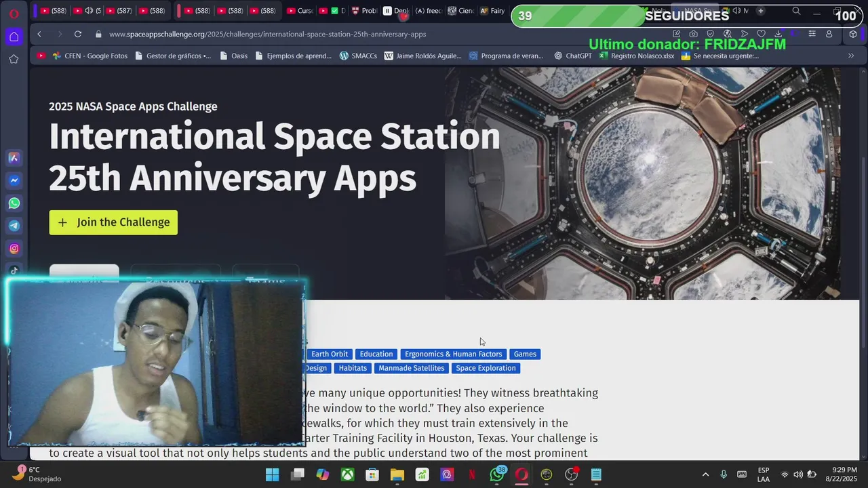The image size is (868, 488).
Task: Open the Opera home start page icon
Action: pos(14,37)
